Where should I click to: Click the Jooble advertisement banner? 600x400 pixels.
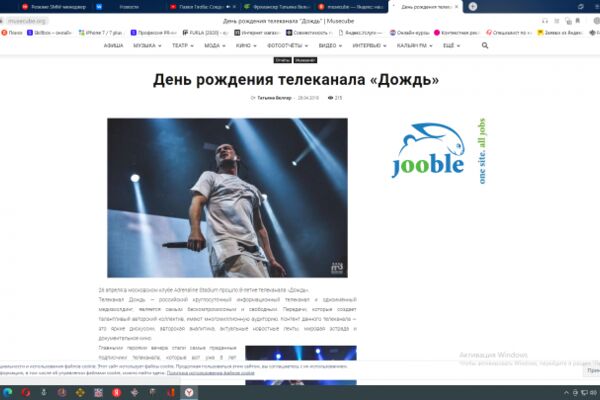pyautogui.click(x=438, y=151)
